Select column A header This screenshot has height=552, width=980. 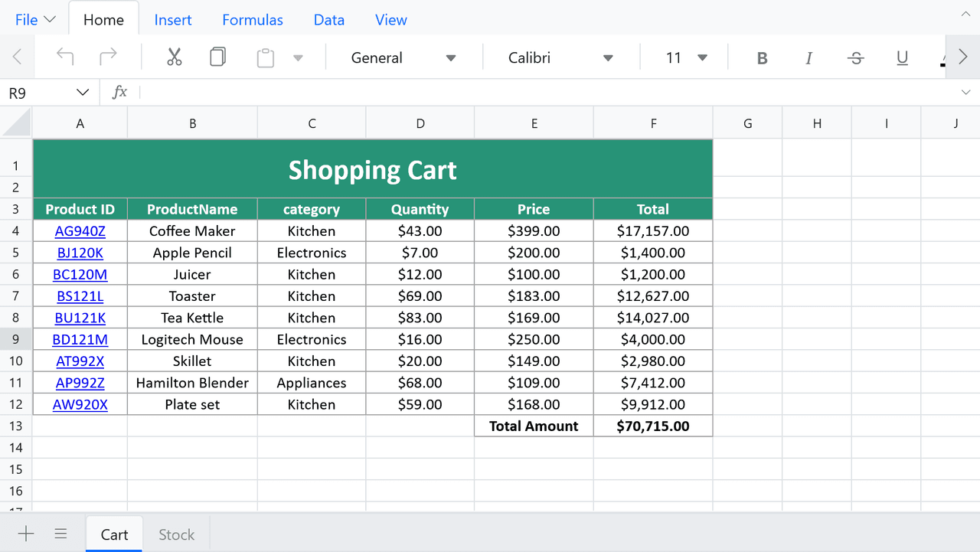80,122
